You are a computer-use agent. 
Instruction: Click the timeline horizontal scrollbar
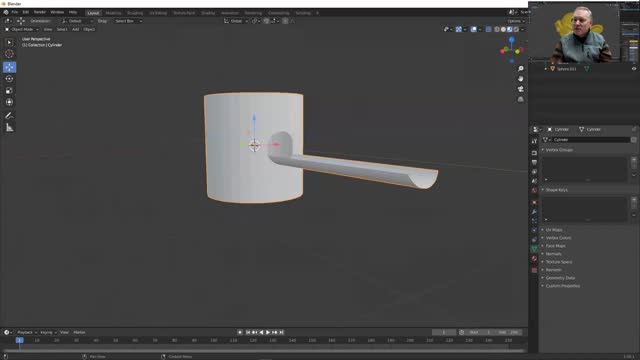pos(263,350)
